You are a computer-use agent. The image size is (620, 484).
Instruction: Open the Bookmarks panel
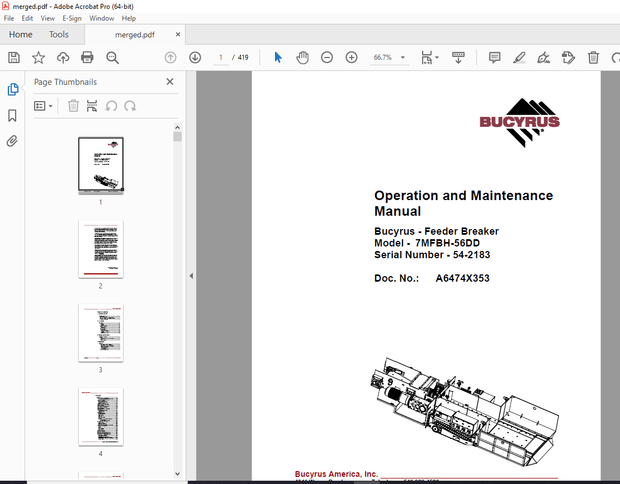coord(12,115)
